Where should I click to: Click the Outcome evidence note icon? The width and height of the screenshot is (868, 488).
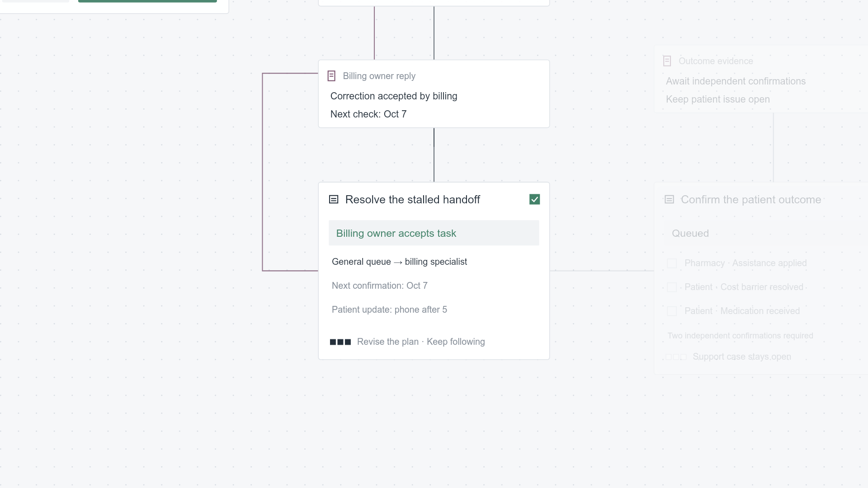pyautogui.click(x=667, y=61)
